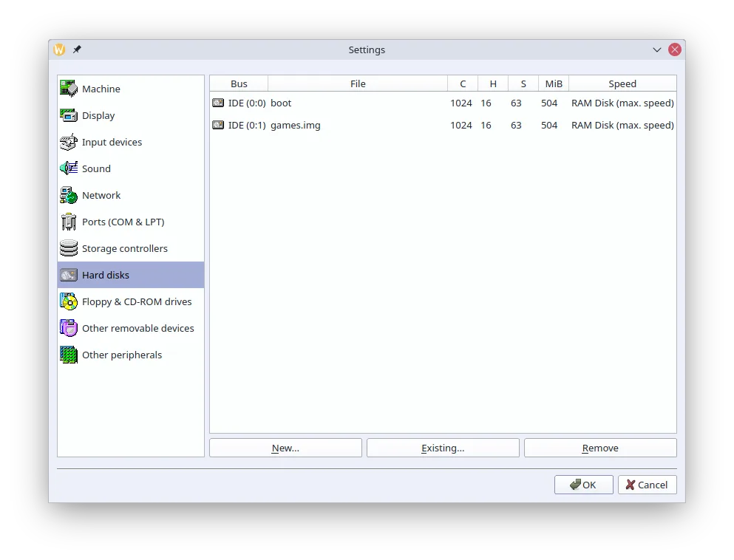The width and height of the screenshot is (734, 560).
Task: Click the New... hard disk button
Action: (285, 448)
